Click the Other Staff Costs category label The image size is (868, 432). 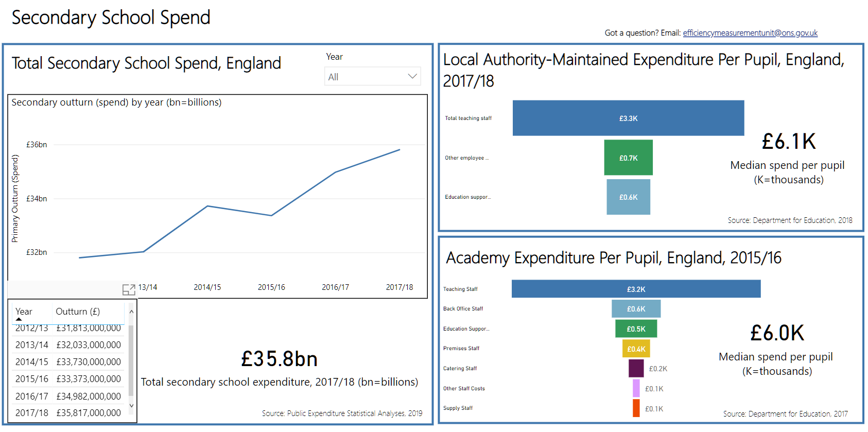point(464,389)
